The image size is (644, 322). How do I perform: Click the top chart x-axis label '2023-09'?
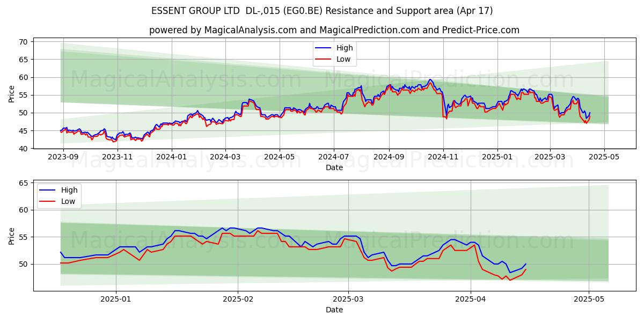(63, 157)
